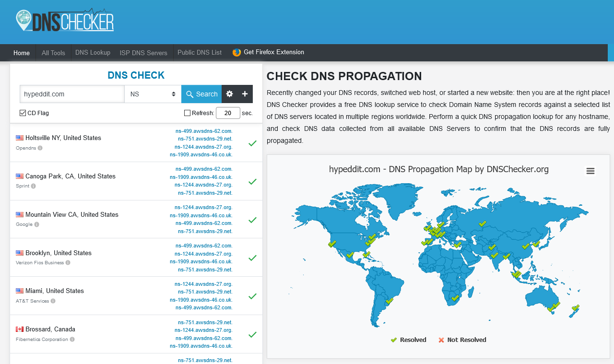This screenshot has width=614, height=364.
Task: Click the green checkmark for Canoga Park row
Action: [252, 181]
